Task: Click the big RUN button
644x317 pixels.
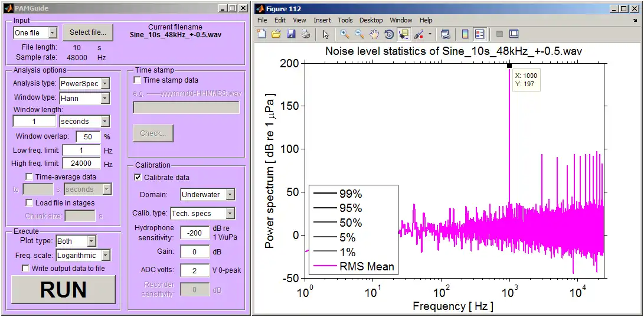Action: pyautogui.click(x=63, y=290)
